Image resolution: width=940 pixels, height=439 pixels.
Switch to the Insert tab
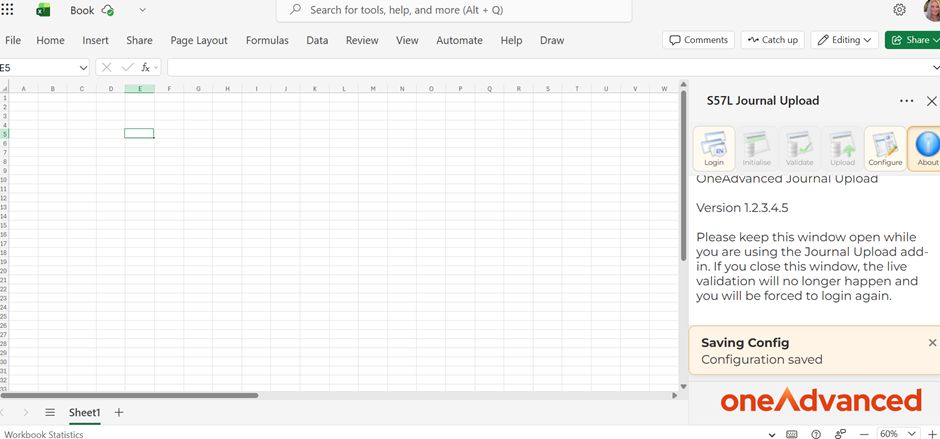tap(95, 40)
